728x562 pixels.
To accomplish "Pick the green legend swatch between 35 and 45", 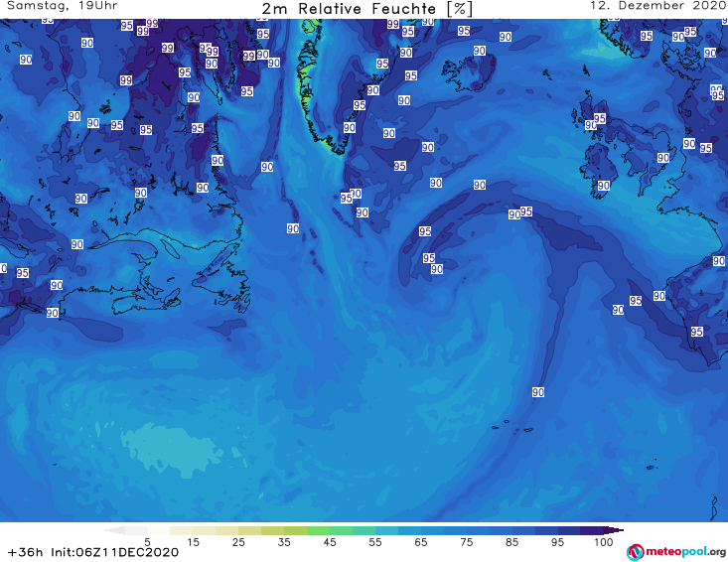I will pyautogui.click(x=318, y=530).
